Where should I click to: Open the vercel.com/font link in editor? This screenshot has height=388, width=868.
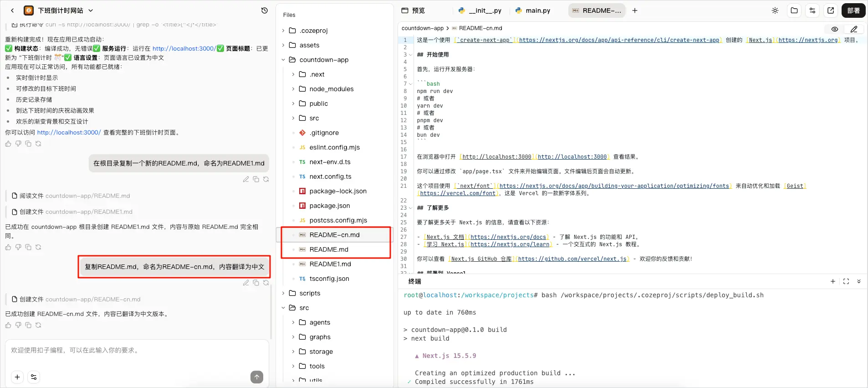pos(458,193)
